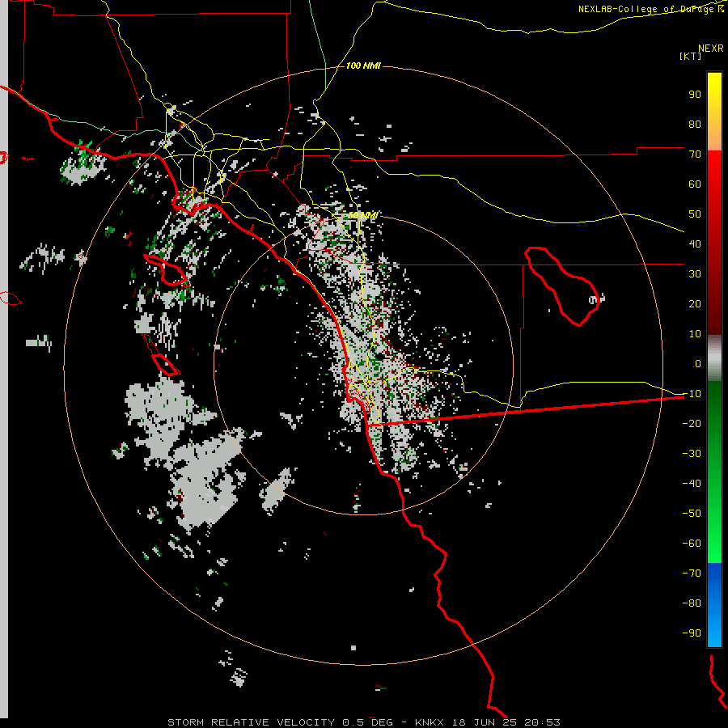Click the positive 40 scale label
Viewport: 728px width, 728px height.
[695, 244]
